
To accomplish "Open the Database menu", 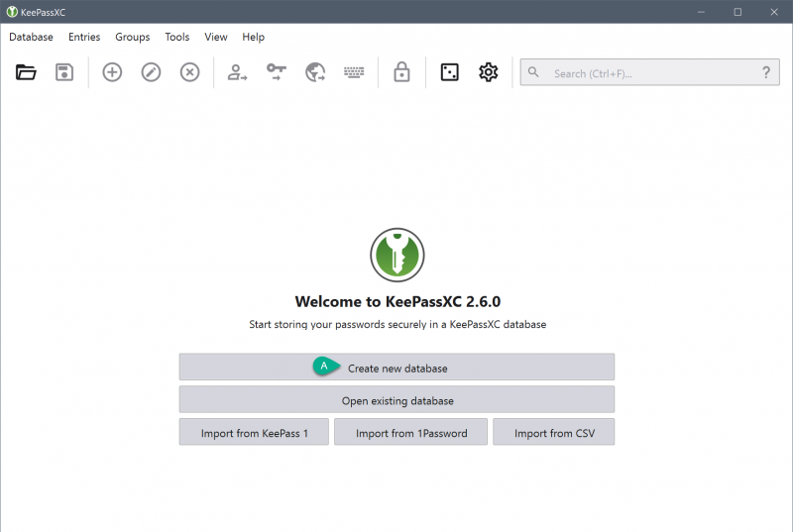I will [x=32, y=37].
